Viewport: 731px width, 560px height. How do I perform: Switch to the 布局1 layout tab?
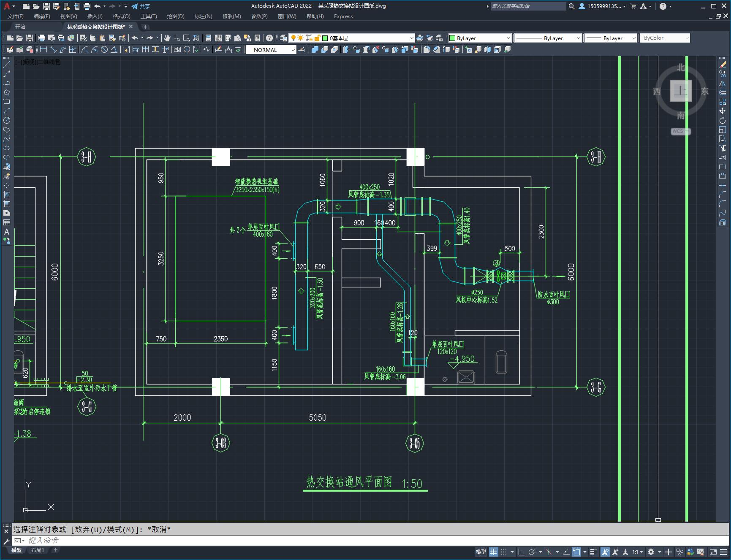[x=38, y=550]
